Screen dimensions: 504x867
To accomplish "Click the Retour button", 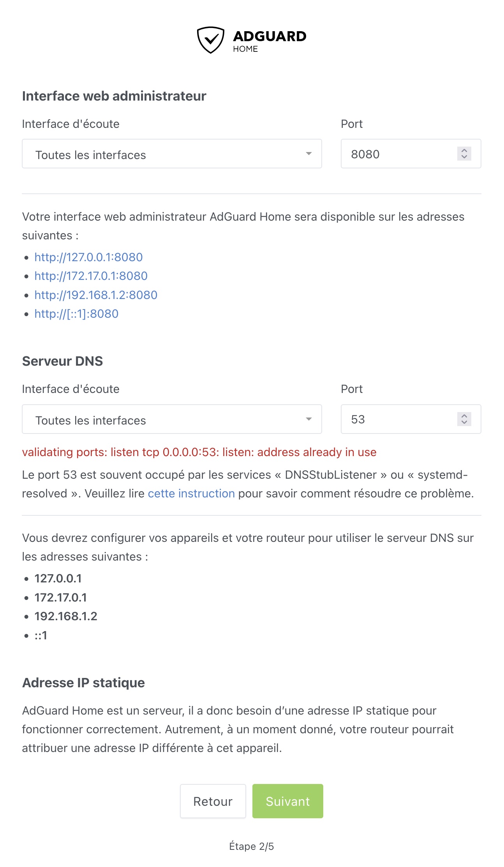I will click(x=213, y=801).
